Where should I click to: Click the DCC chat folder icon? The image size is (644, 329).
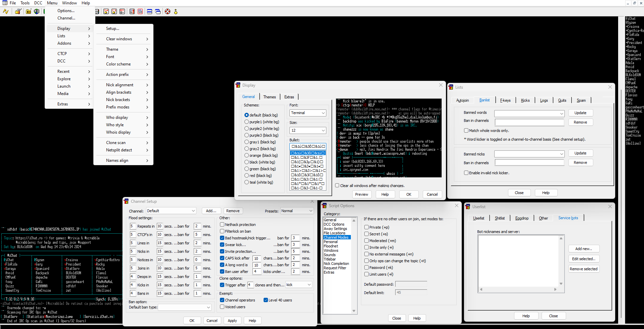(114, 11)
